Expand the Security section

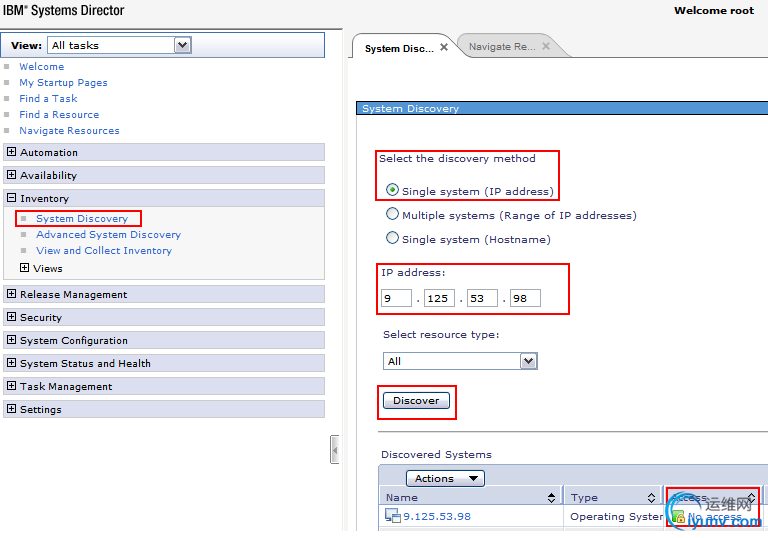coord(11,317)
